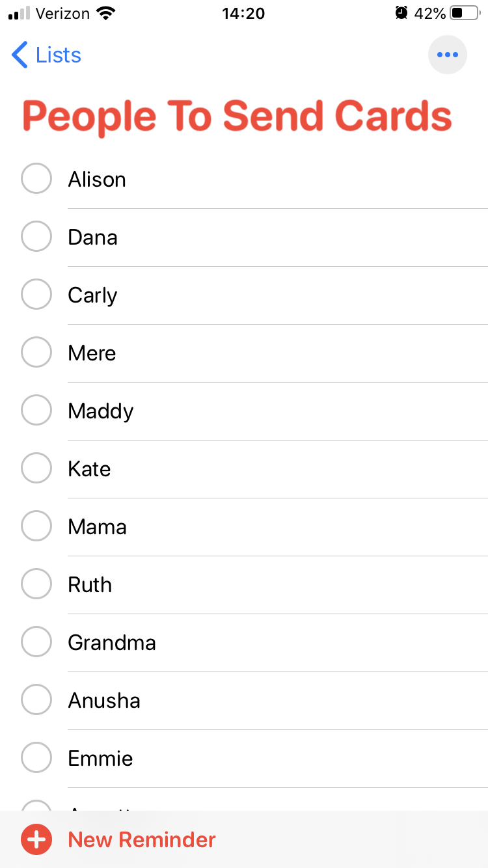The width and height of the screenshot is (488, 868).
Task: Tap the New Reminder text button
Action: click(x=142, y=840)
